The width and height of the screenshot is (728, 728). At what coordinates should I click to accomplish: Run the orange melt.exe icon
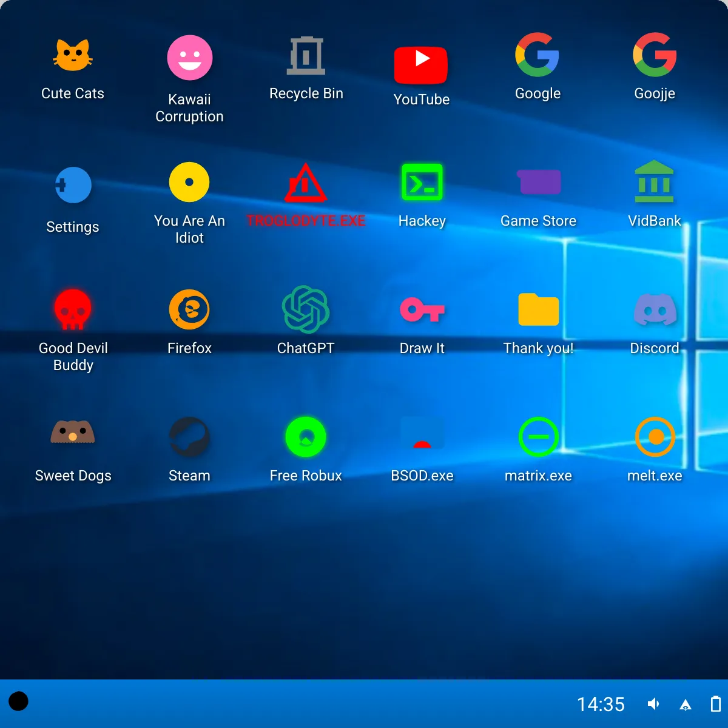tap(655, 437)
